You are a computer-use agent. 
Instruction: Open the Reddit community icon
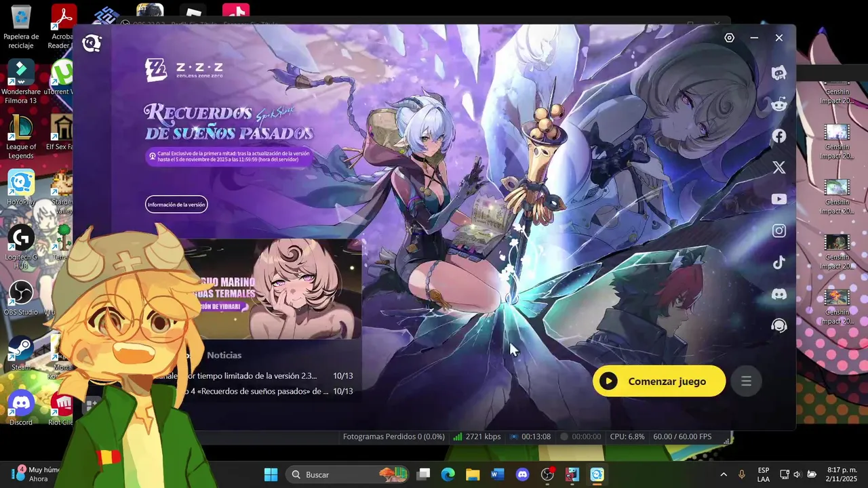pos(779,104)
